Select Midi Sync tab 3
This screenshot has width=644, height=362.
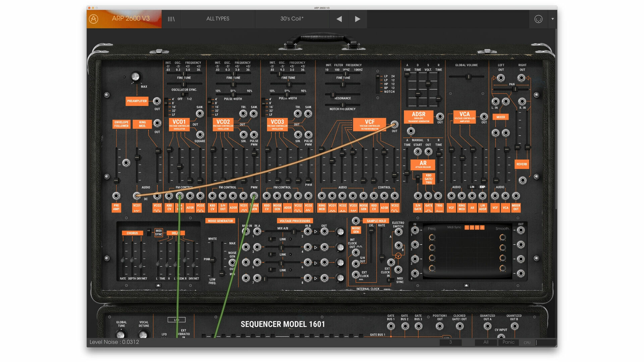tap(477, 228)
